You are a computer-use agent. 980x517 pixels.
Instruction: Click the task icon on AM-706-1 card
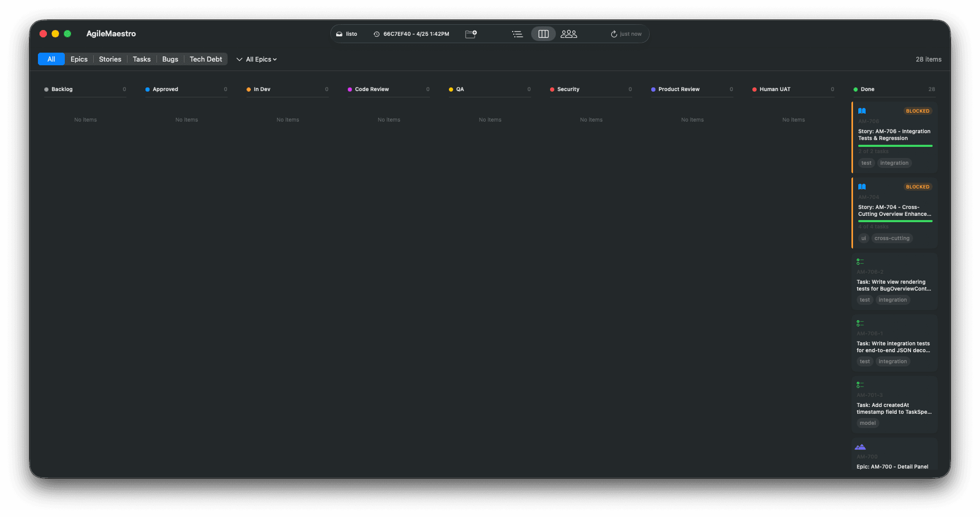(860, 323)
